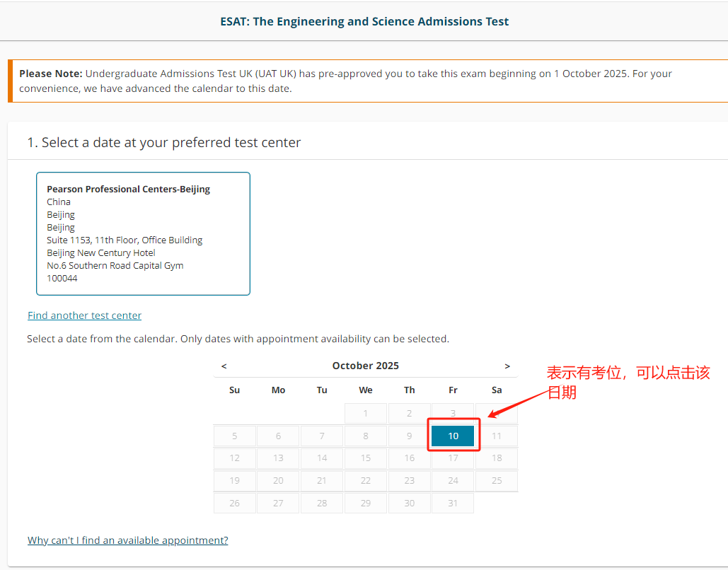Click October 2025 month title

pyautogui.click(x=365, y=366)
